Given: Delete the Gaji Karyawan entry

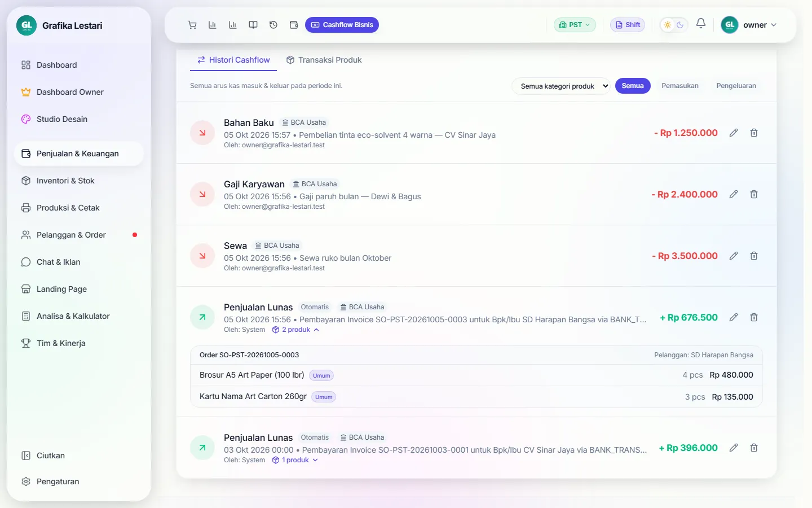Looking at the screenshot, I should click(x=754, y=194).
